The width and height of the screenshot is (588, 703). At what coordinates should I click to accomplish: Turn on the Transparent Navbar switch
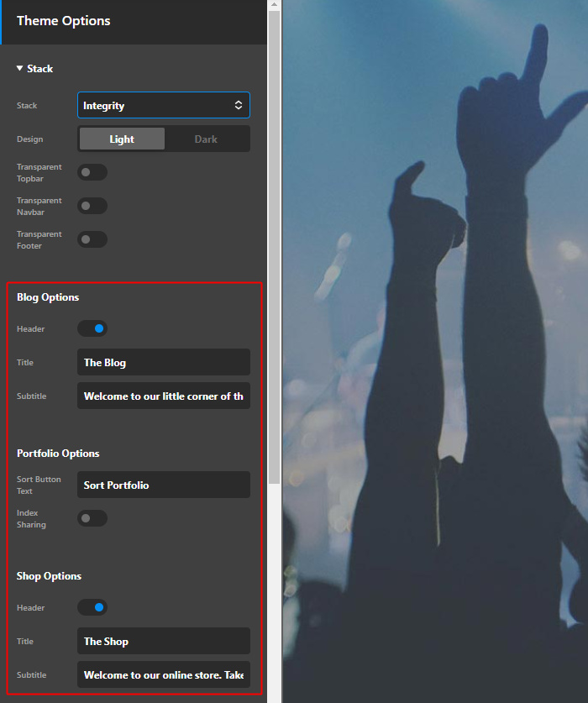(x=92, y=206)
